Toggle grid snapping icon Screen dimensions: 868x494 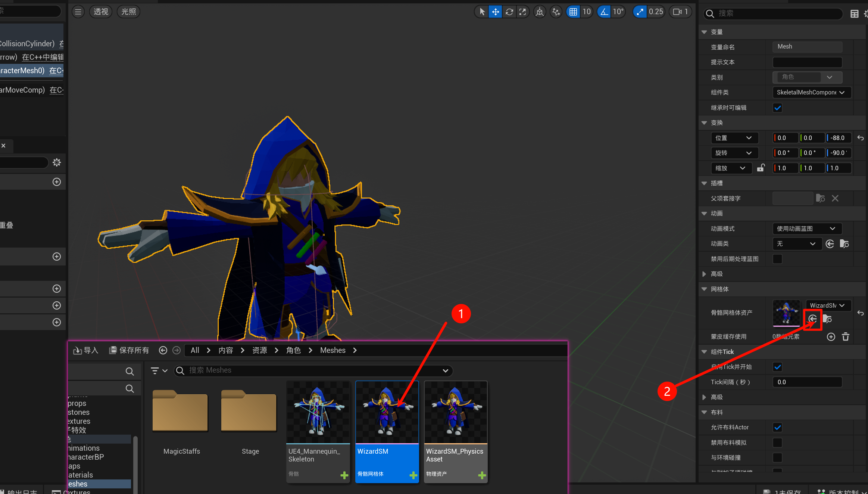[x=573, y=12]
